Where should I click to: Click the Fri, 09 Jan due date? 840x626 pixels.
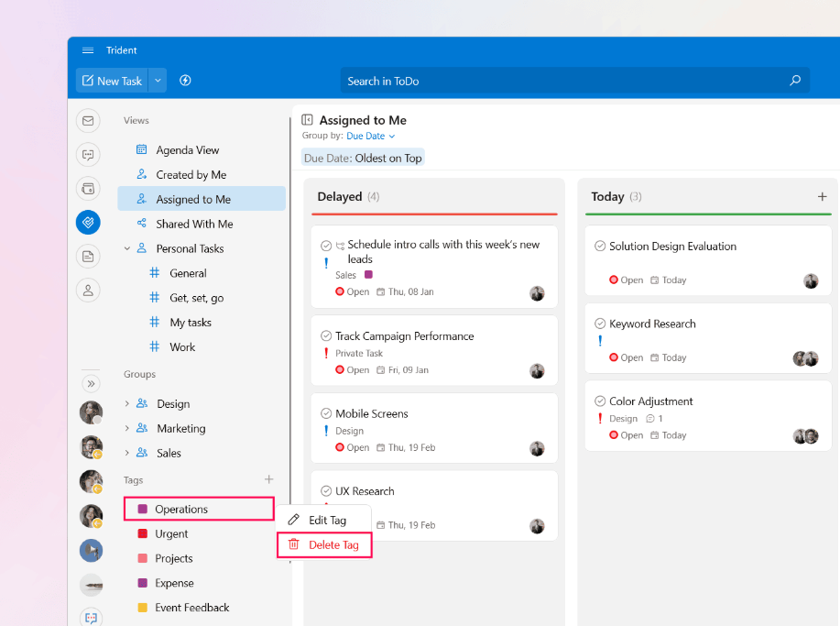pos(402,370)
